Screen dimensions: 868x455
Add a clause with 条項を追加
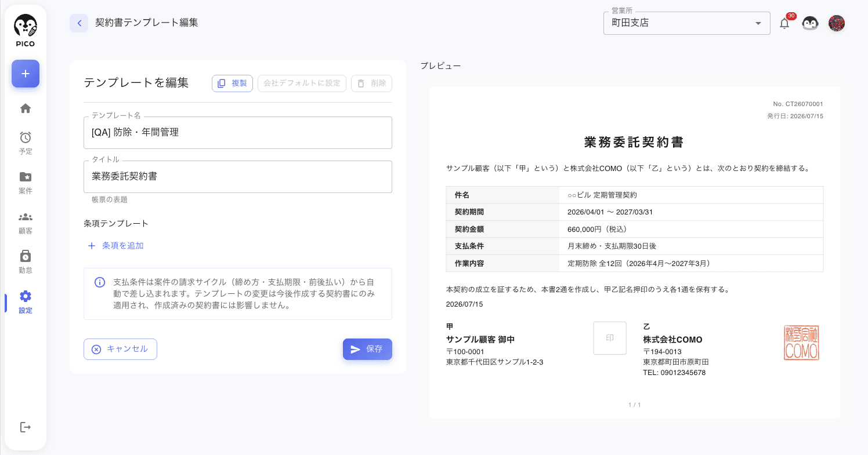(115, 246)
